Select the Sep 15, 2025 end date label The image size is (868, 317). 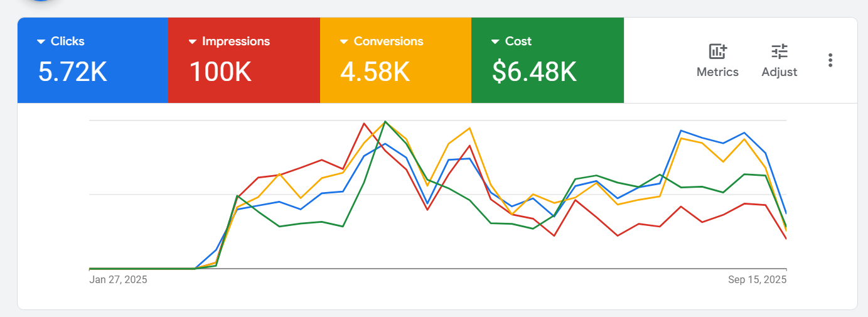[x=757, y=280]
